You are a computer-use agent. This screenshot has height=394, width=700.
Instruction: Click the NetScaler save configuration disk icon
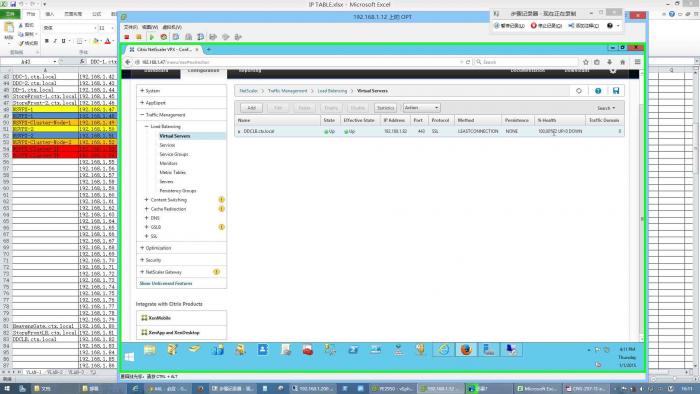click(x=616, y=91)
